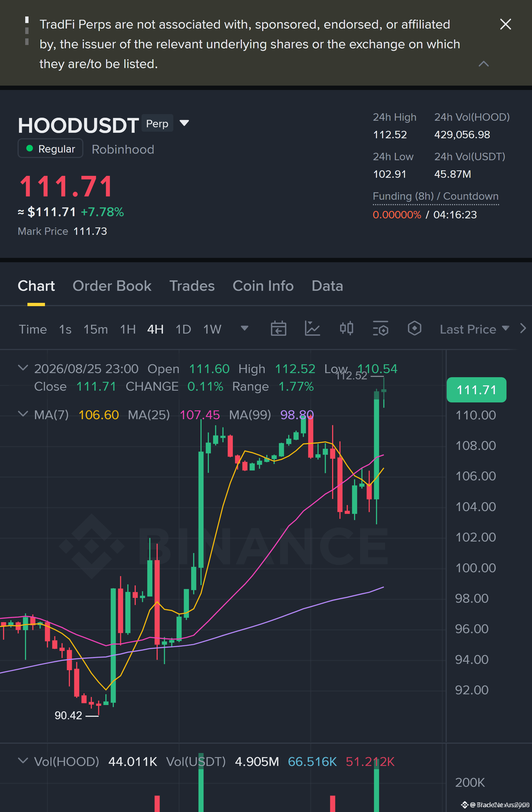Click the 66.516K volume MA value
Screen dimensions: 532x812
coord(312,762)
